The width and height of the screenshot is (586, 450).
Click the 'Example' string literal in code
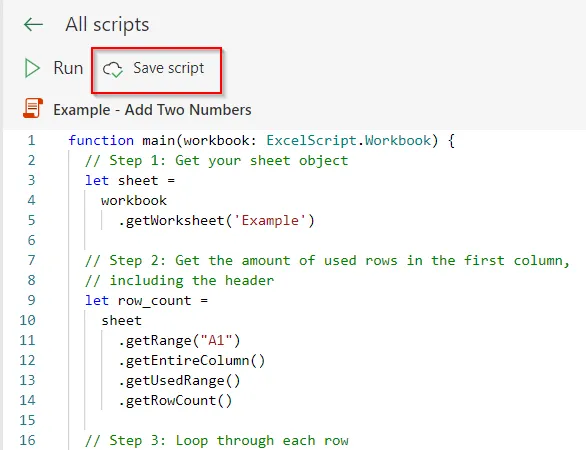click(270, 221)
